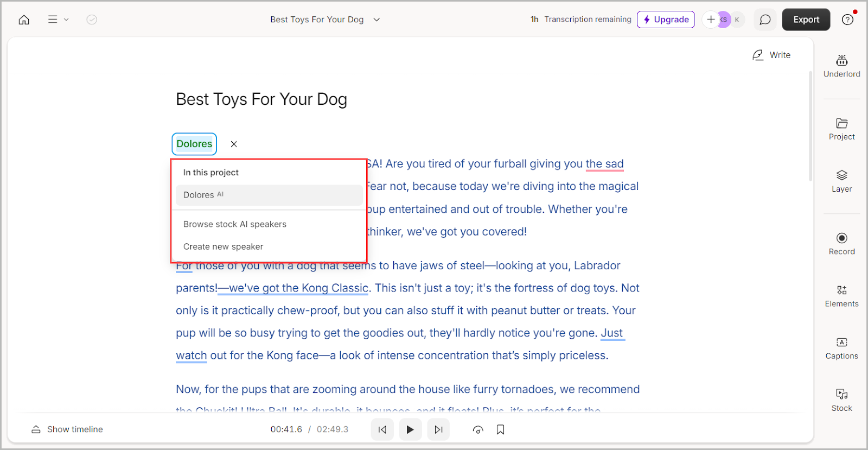Click the Dolores speaker label
Image resolution: width=868 pixels, height=450 pixels.
[x=194, y=144]
